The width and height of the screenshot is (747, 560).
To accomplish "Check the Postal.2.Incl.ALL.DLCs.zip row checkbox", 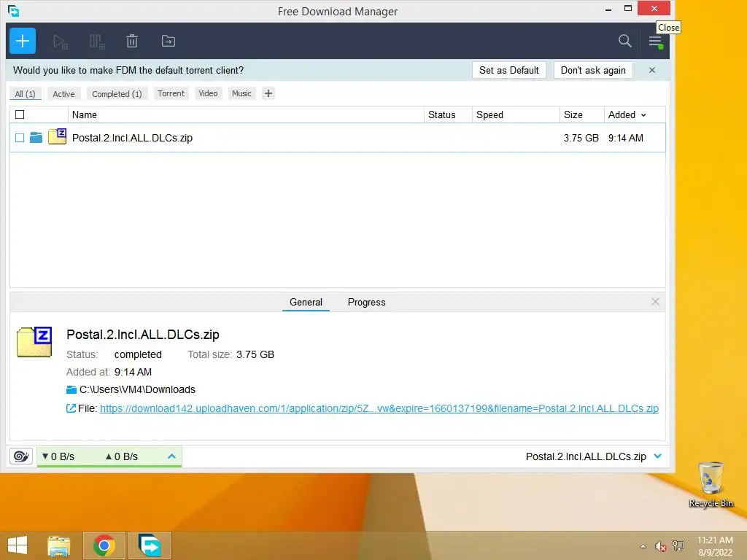I will (20, 138).
